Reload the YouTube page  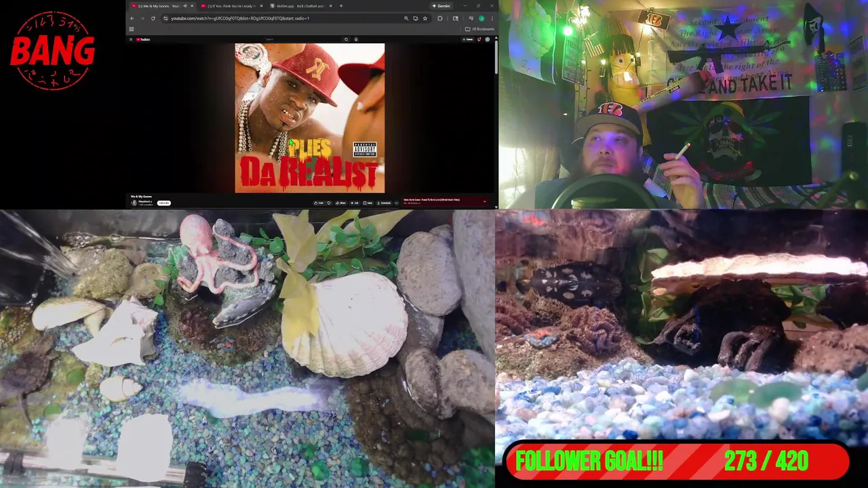(x=153, y=18)
